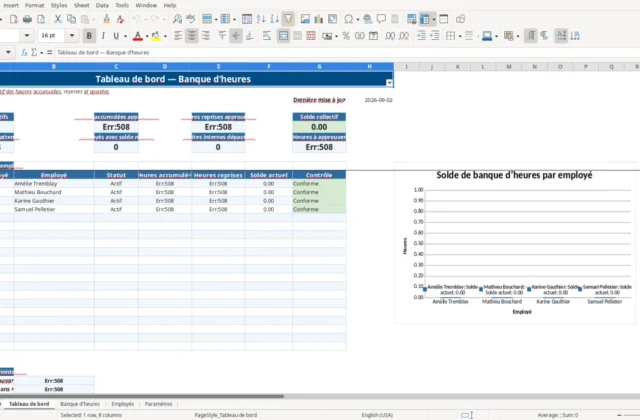Click the Delete Decimal Place icon
Image resolution: width=640 pixels, height=420 pixels.
(x=404, y=36)
